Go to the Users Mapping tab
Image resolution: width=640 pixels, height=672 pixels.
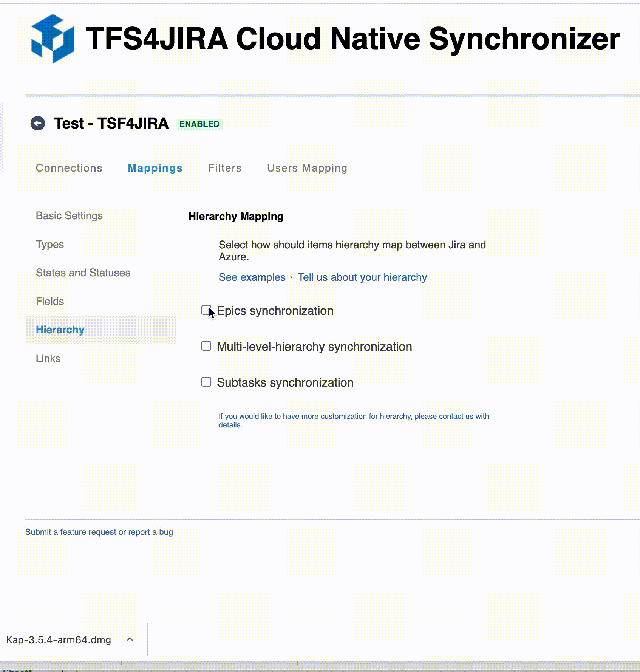click(x=307, y=168)
